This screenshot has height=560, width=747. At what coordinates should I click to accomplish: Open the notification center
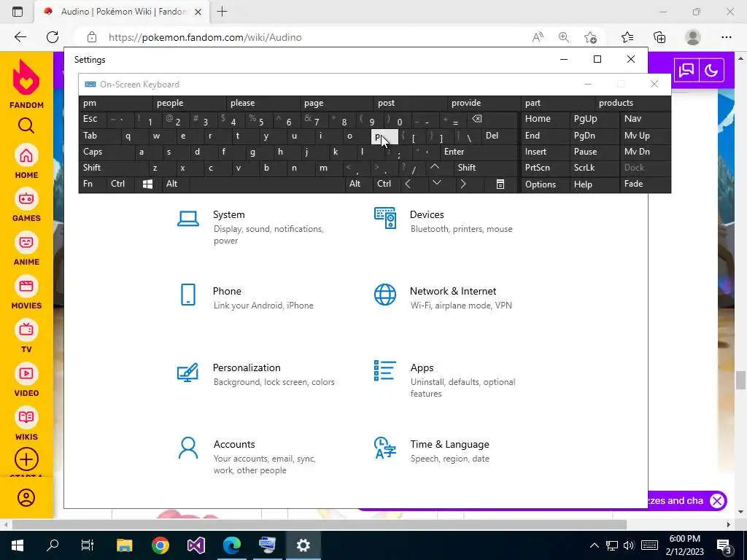(x=724, y=545)
